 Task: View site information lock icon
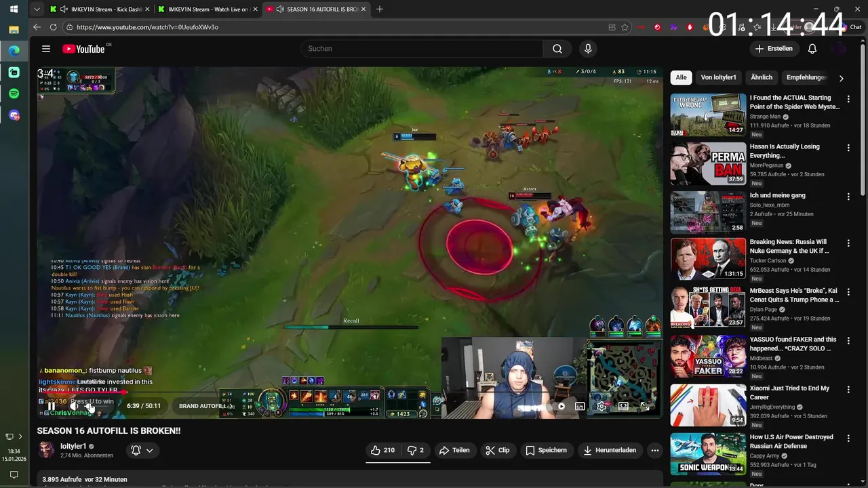pos(69,27)
